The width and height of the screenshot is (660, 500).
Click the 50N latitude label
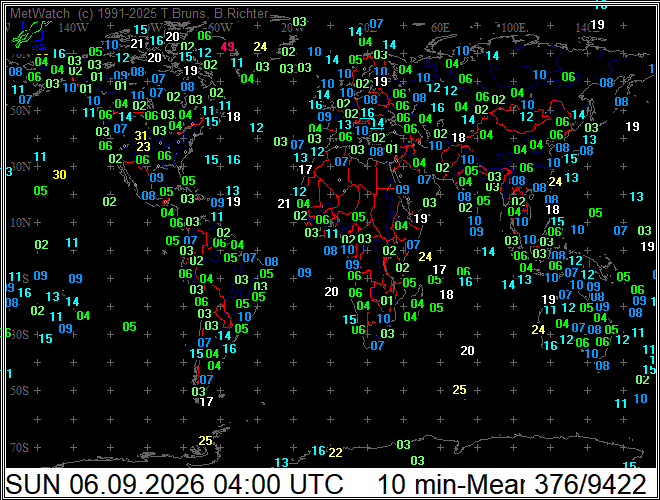tap(20, 111)
